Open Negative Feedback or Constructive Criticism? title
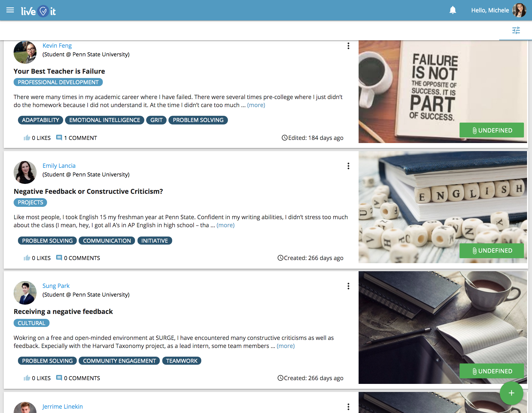This screenshot has width=532, height=413. (x=88, y=191)
